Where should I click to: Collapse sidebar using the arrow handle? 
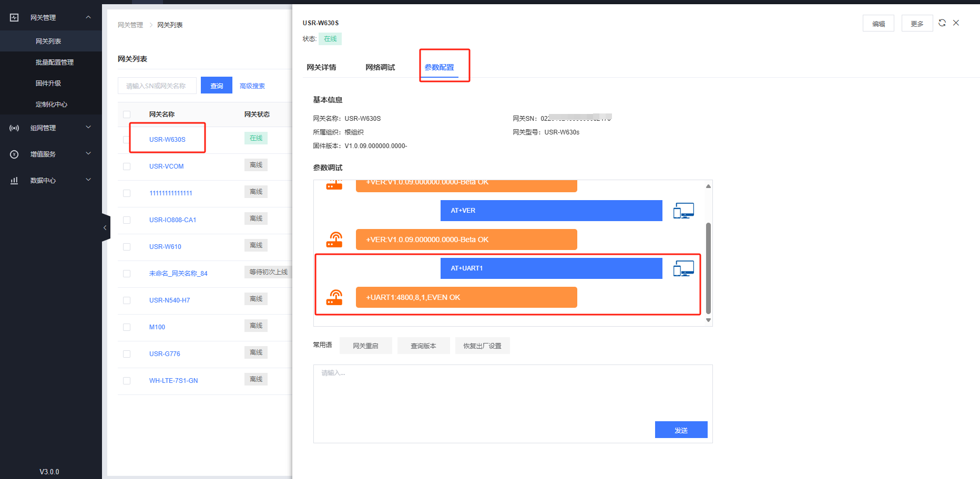tap(105, 227)
